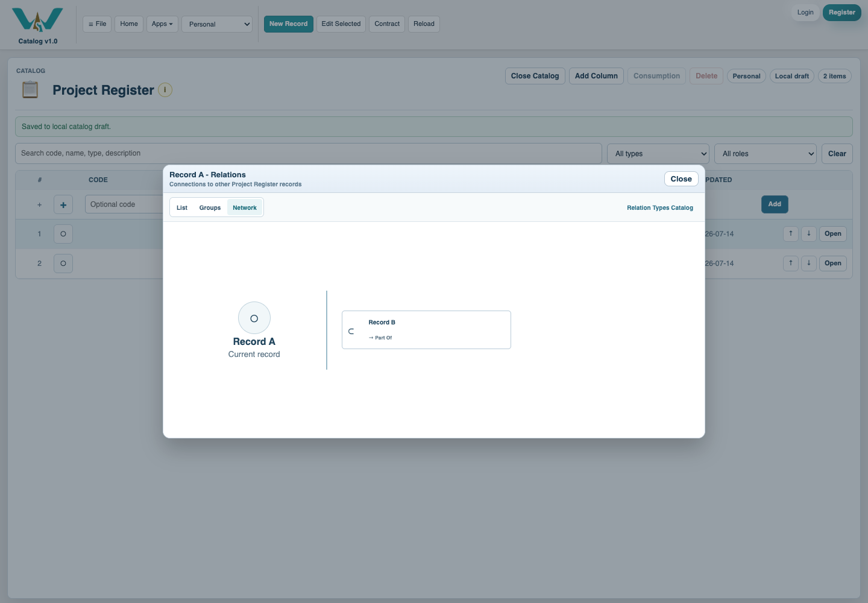This screenshot has height=603, width=868.
Task: Click the Consumption button
Action: [656, 76]
